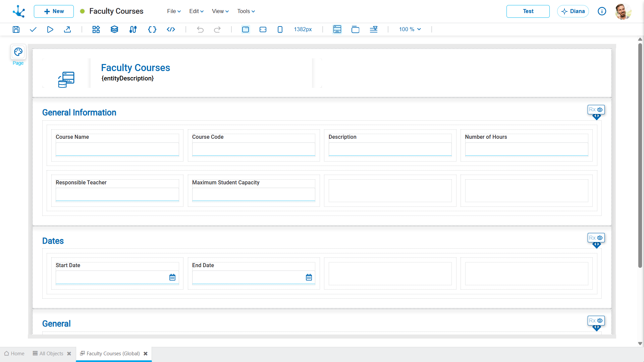The image size is (644, 362).
Task: Open the code view icon
Action: point(171,29)
